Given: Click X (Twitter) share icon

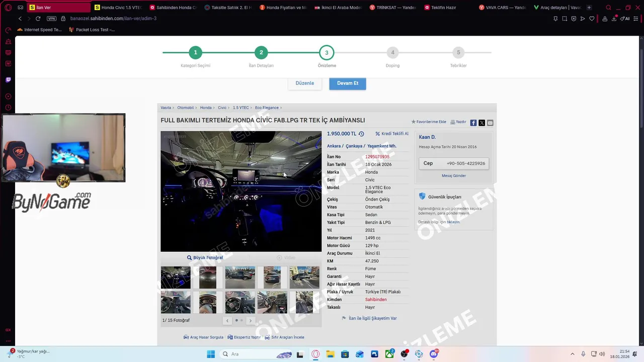Looking at the screenshot, I should pos(481,123).
